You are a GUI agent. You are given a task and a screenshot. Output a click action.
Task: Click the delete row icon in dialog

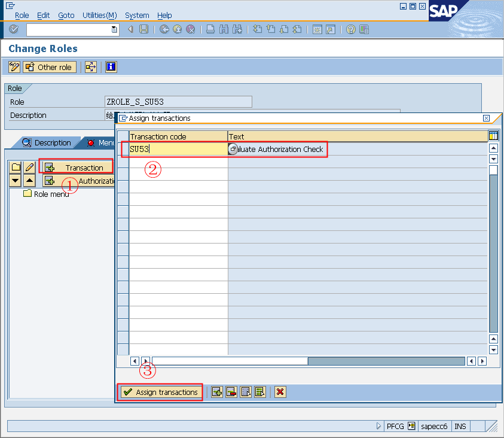[231, 392]
